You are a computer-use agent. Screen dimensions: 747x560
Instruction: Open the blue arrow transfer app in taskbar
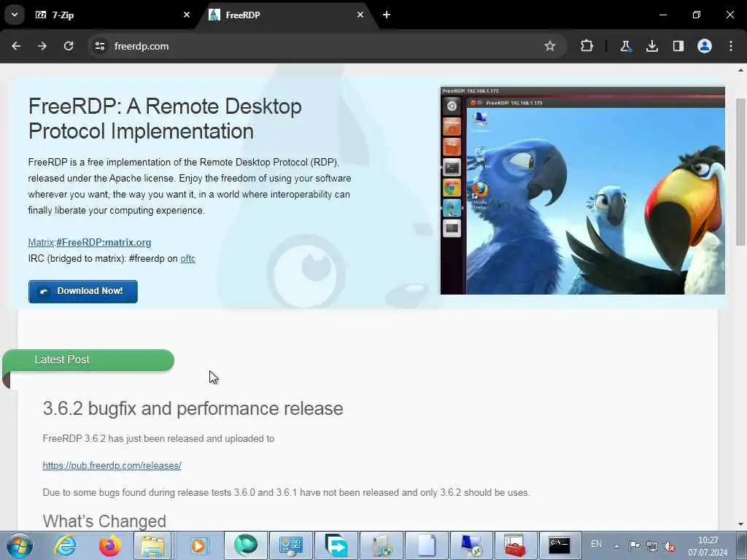(x=336, y=545)
